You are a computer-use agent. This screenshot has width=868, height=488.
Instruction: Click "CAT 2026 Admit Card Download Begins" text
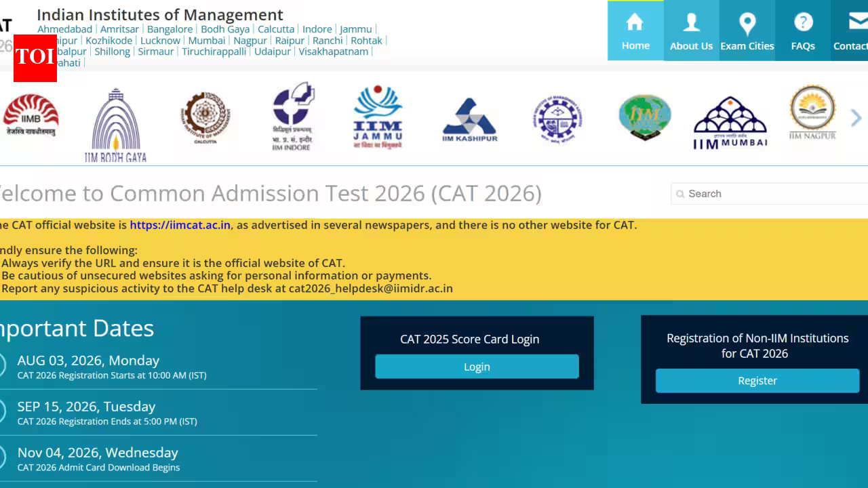[x=98, y=468]
